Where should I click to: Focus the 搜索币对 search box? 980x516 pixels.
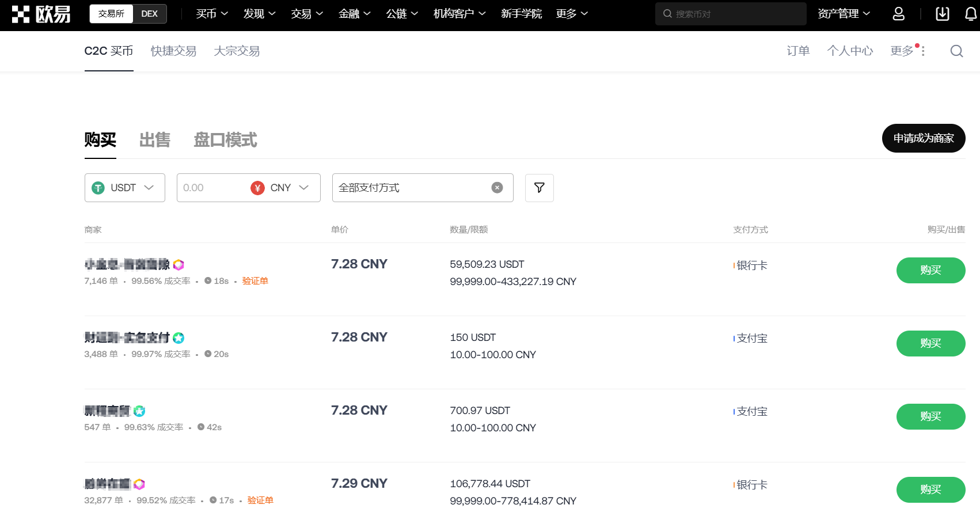(x=731, y=14)
